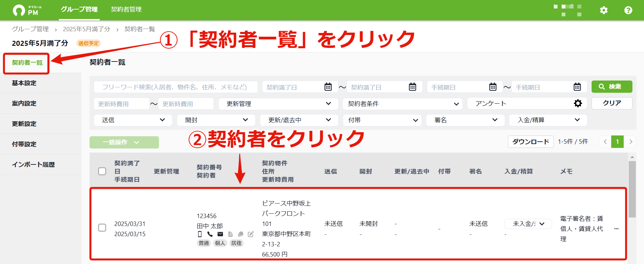Open the help question mark icon
The image size is (644, 264).
[628, 10]
